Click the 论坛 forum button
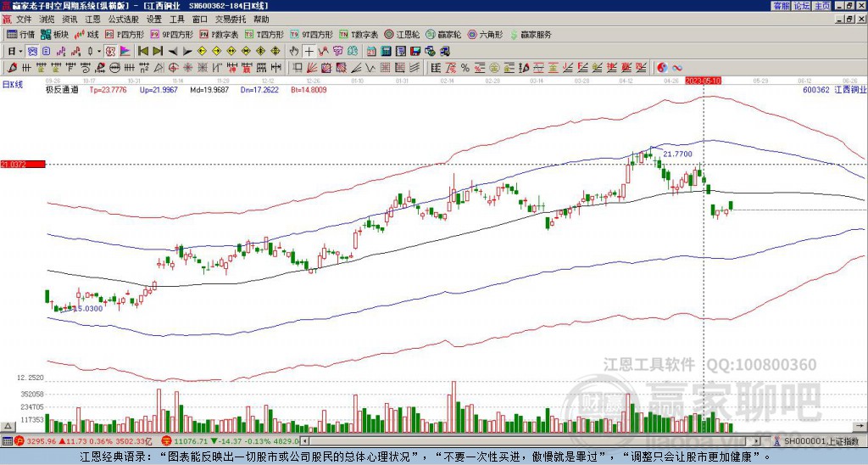868x465 pixels. (802, 6)
